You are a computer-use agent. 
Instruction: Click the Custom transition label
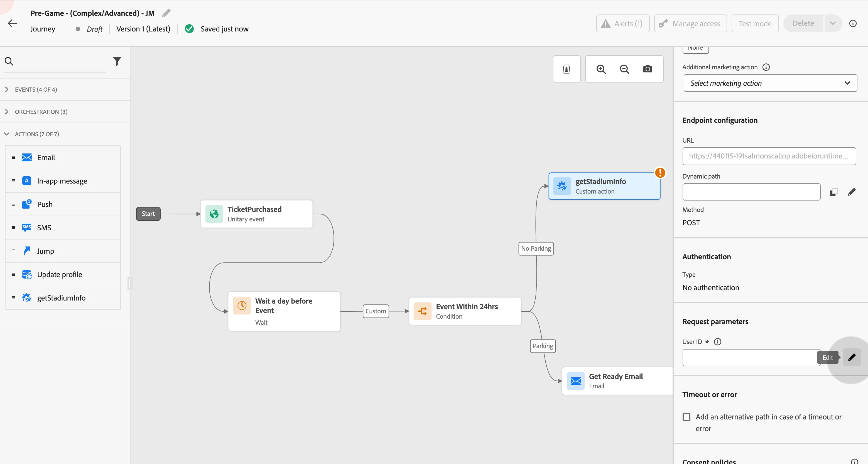375,311
